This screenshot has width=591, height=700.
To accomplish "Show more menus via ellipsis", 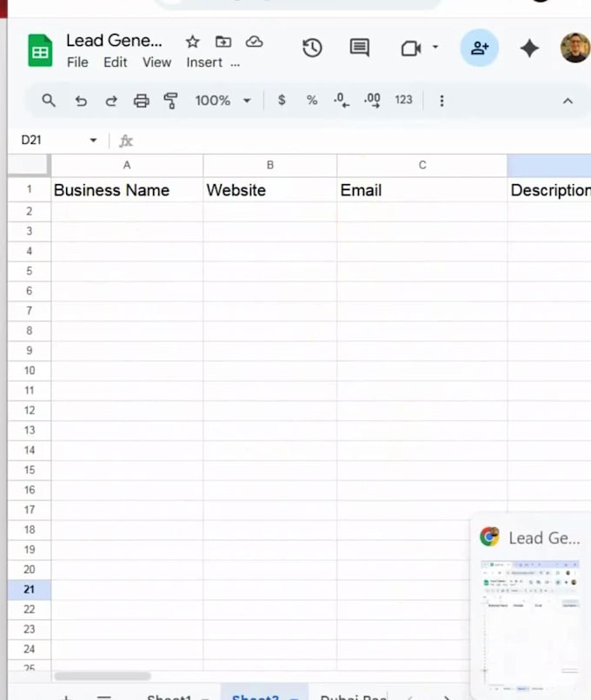I will pyautogui.click(x=236, y=64).
